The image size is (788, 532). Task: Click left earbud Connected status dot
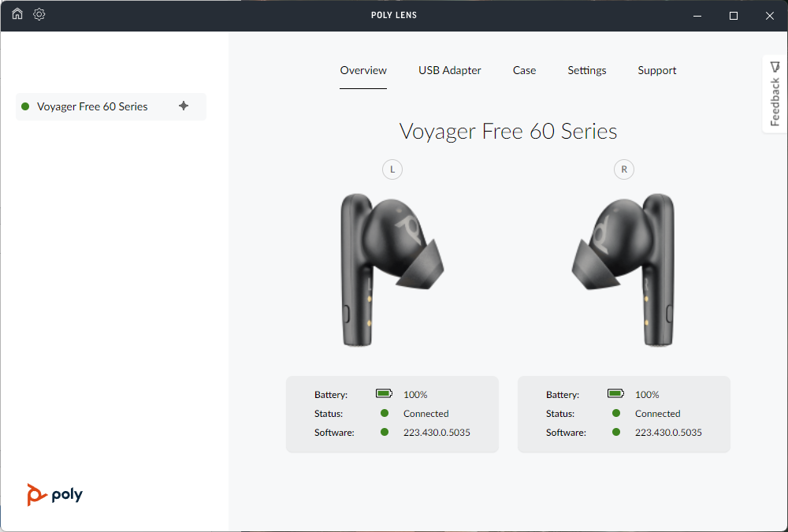pos(385,413)
